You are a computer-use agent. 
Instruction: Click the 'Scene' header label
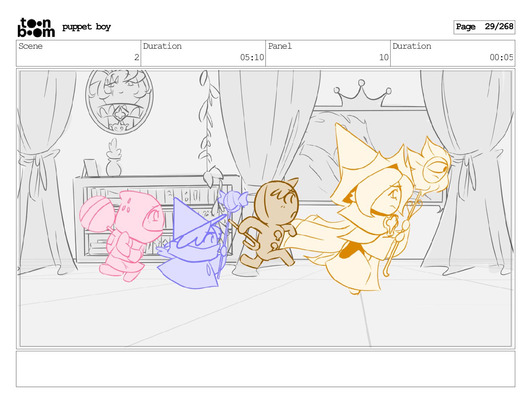click(x=31, y=46)
